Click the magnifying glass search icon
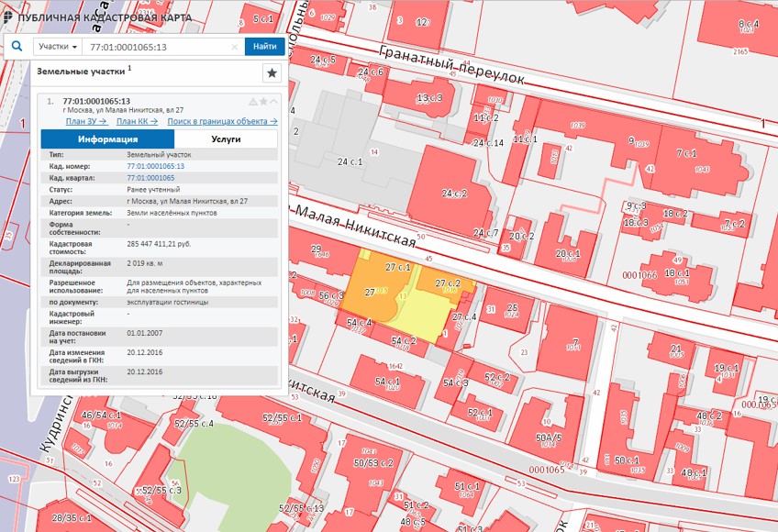Image resolution: width=778 pixels, height=532 pixels. (17, 46)
